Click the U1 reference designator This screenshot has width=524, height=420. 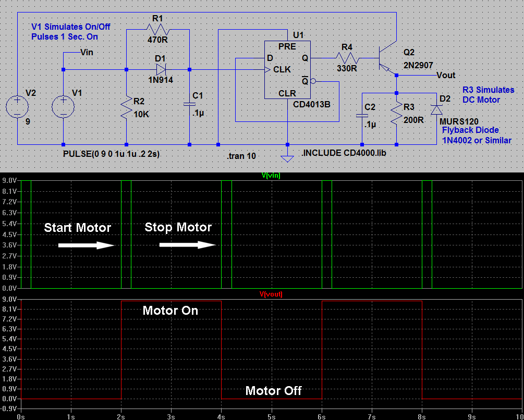298,35
